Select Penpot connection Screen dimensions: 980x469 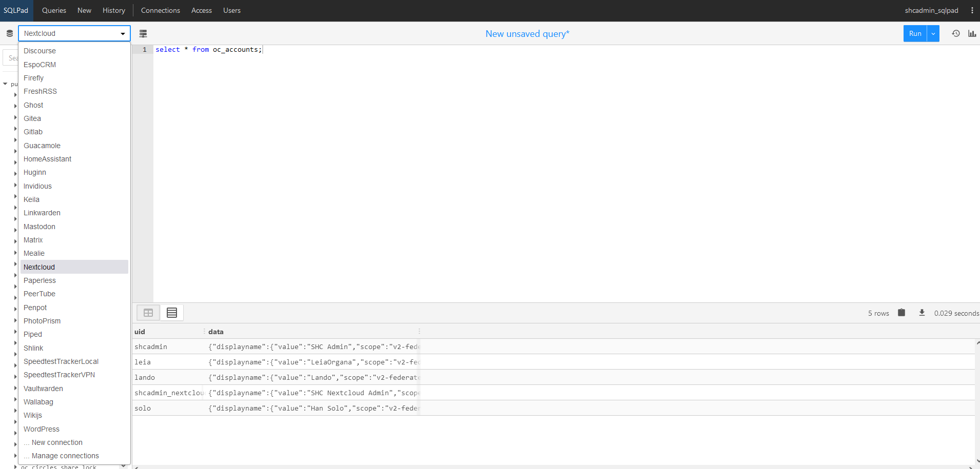pyautogui.click(x=74, y=308)
